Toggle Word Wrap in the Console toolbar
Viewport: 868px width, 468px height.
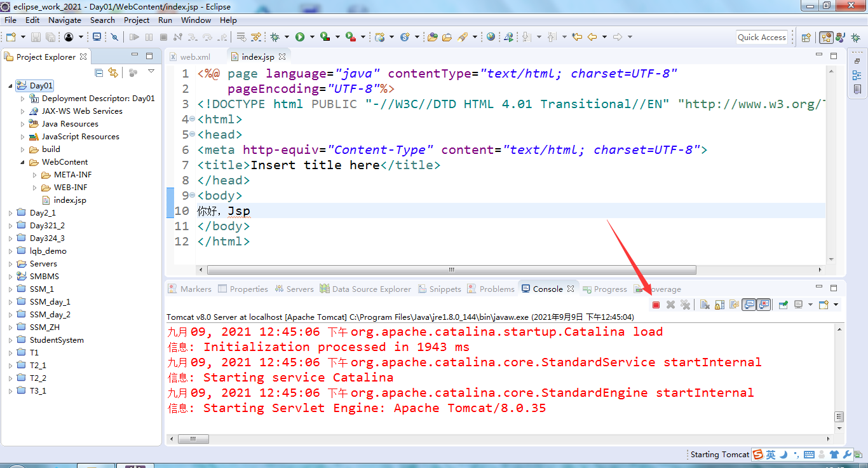(734, 305)
